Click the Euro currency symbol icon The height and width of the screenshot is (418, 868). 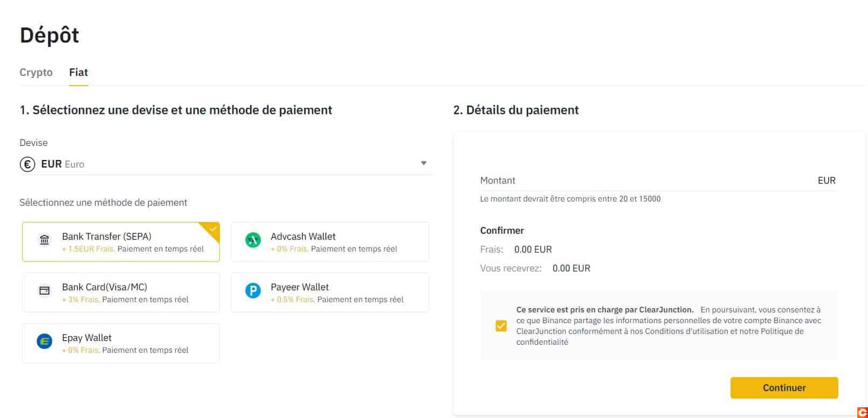click(27, 164)
